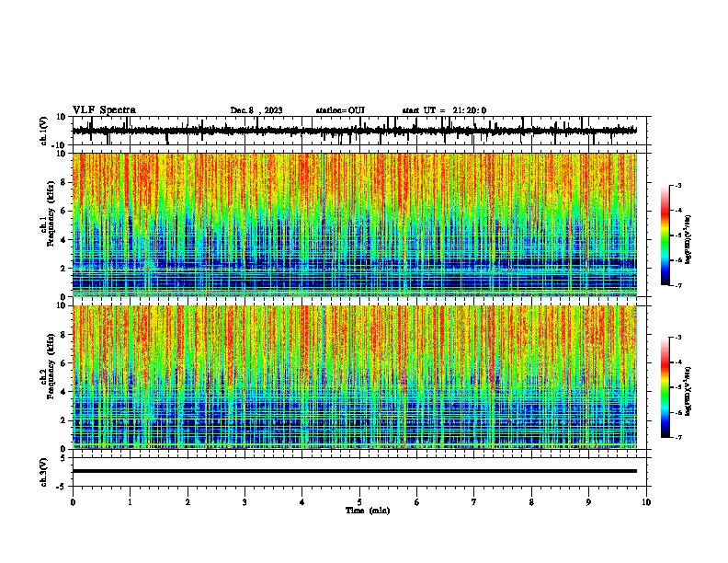Click the "ch.3(V)" axis label
The height and width of the screenshot is (563, 728).
[x=44, y=472]
